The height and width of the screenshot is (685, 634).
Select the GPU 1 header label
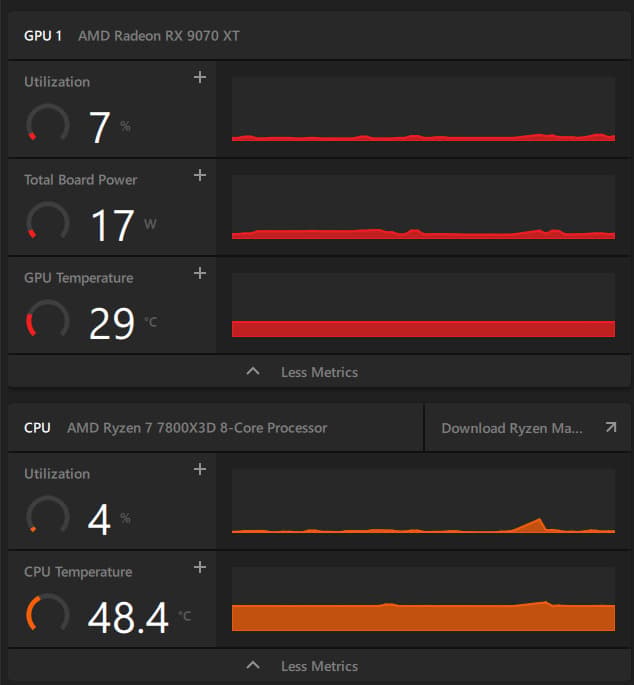[43, 36]
